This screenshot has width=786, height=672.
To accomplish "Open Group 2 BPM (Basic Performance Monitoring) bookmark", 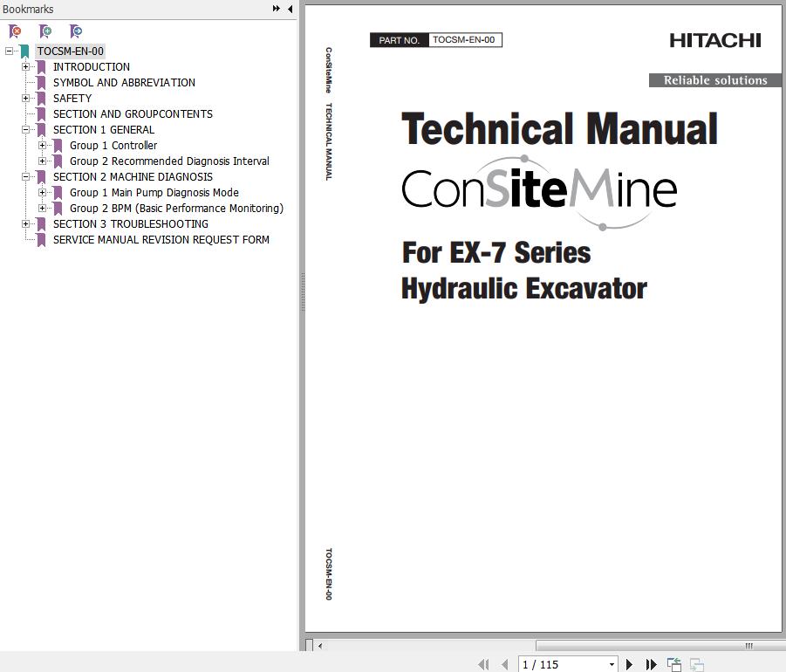I will (176, 208).
